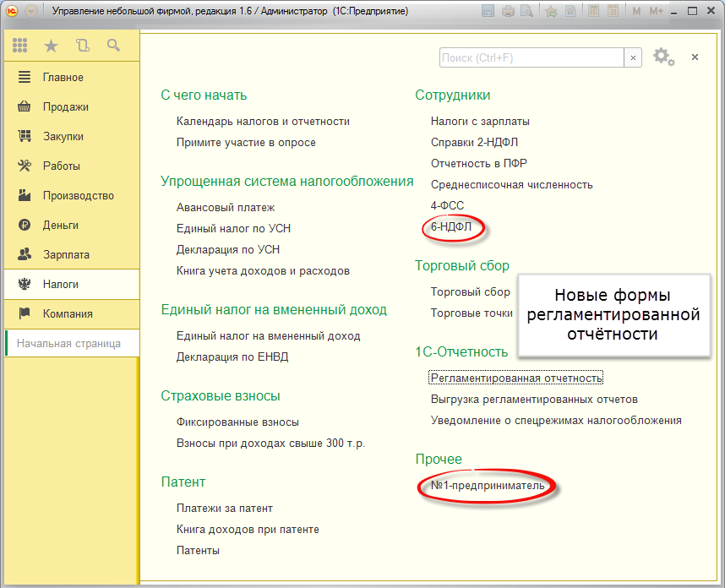Image resolution: width=725 pixels, height=588 pixels.
Task: Open Уведомление о спецрежимах налогообложения
Action: coord(556,420)
